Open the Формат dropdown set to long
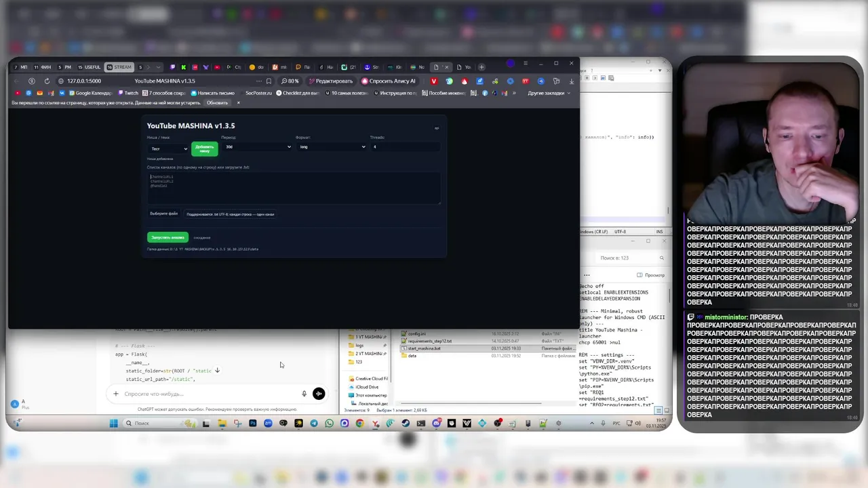The height and width of the screenshot is (488, 868). [331, 146]
